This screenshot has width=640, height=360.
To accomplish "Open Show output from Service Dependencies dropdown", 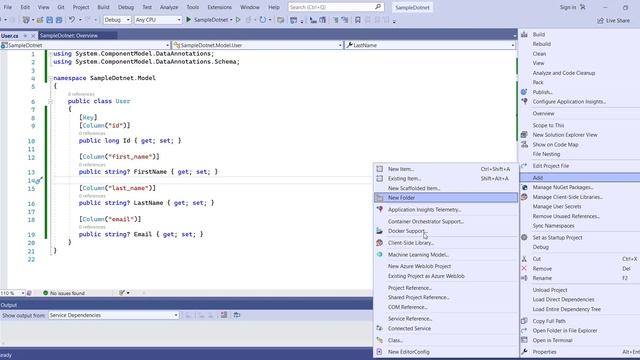I will pyautogui.click(x=113, y=315).
